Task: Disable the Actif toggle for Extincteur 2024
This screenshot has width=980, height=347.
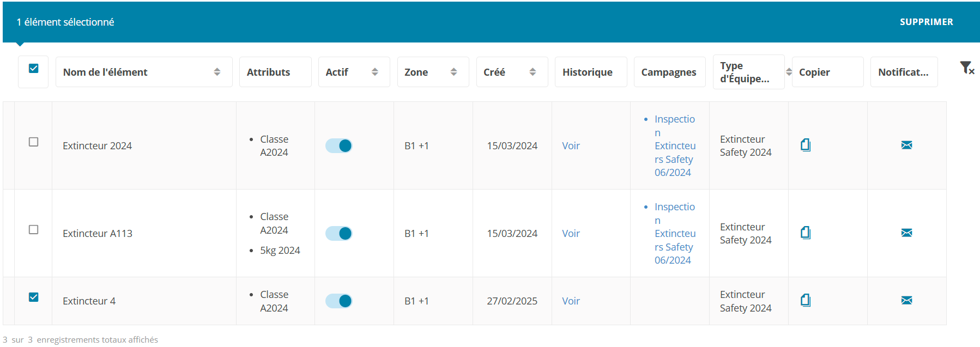Action: pyautogui.click(x=339, y=146)
